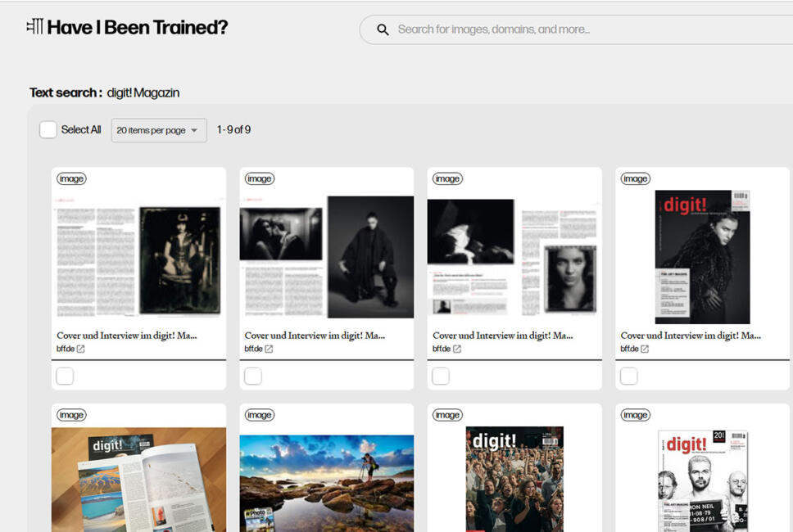
Task: Open bff.de link on kissing-couple card
Action: pyautogui.click(x=253, y=349)
